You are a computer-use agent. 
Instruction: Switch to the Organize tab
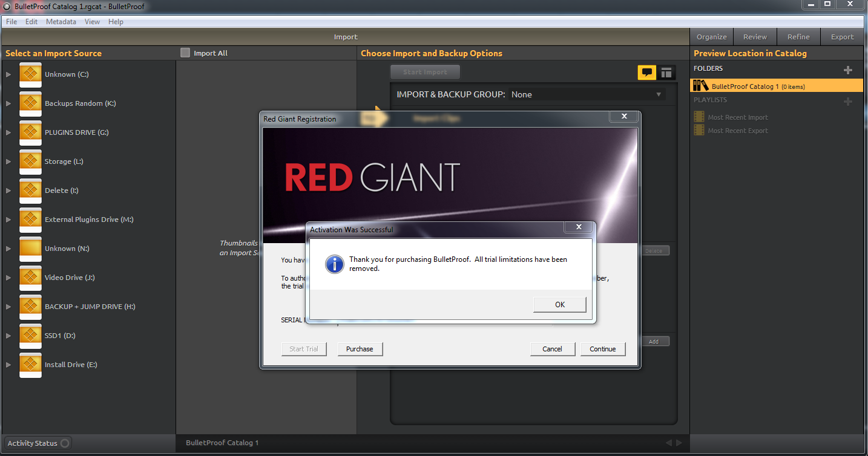(712, 37)
